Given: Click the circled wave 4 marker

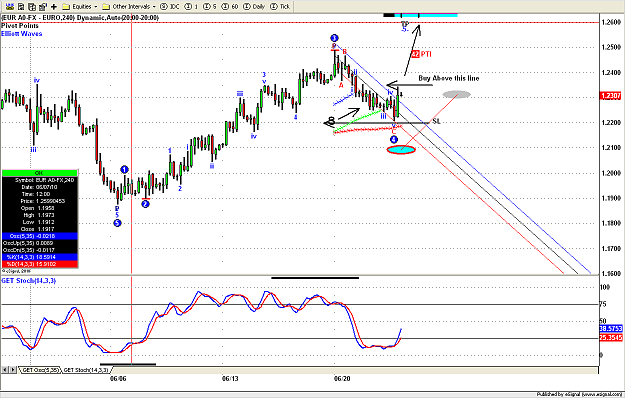Looking at the screenshot, I should point(394,139).
